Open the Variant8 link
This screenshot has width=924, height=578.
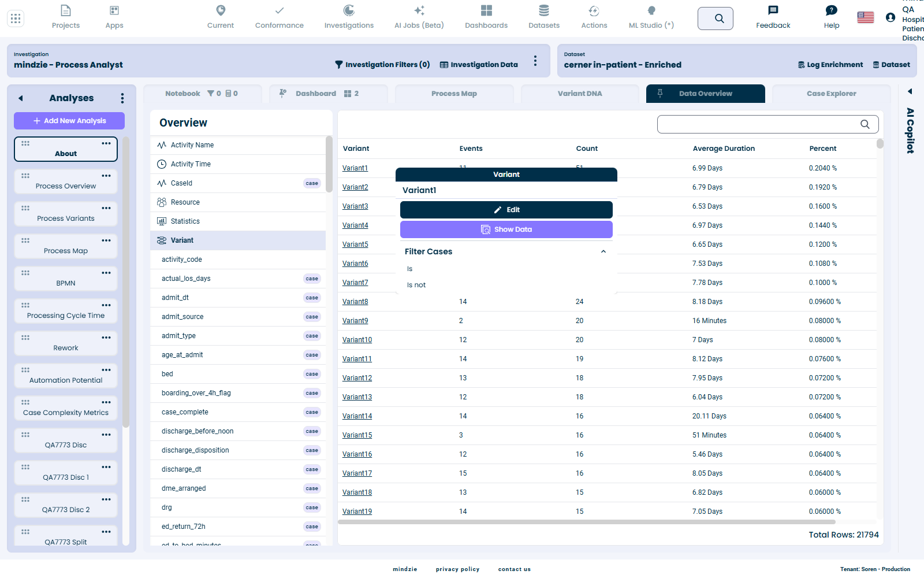[x=355, y=302]
